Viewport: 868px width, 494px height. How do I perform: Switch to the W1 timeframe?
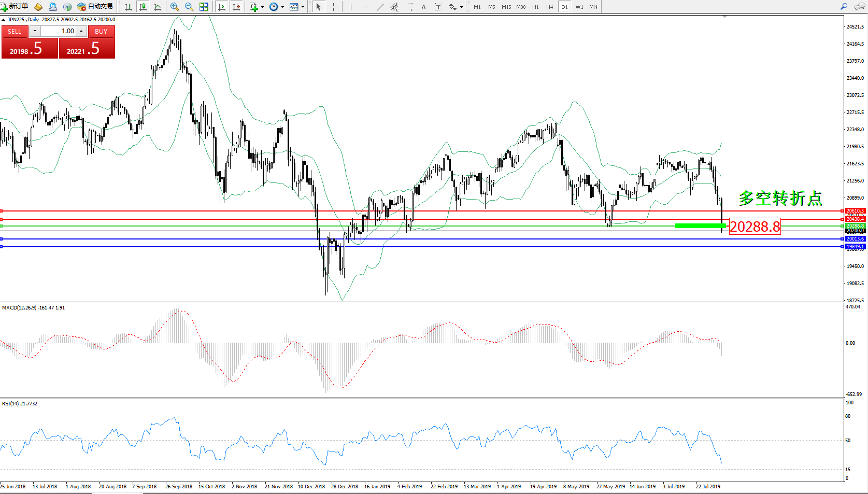click(579, 7)
